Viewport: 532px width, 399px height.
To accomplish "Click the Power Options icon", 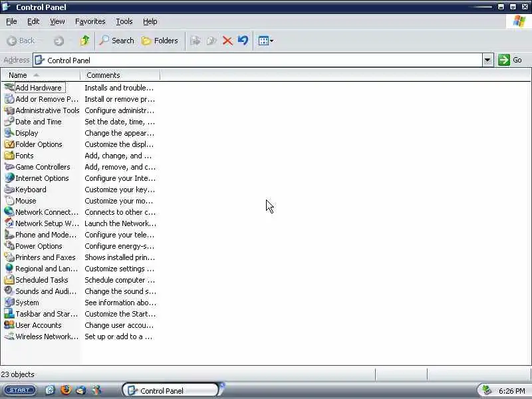I will (x=9, y=246).
